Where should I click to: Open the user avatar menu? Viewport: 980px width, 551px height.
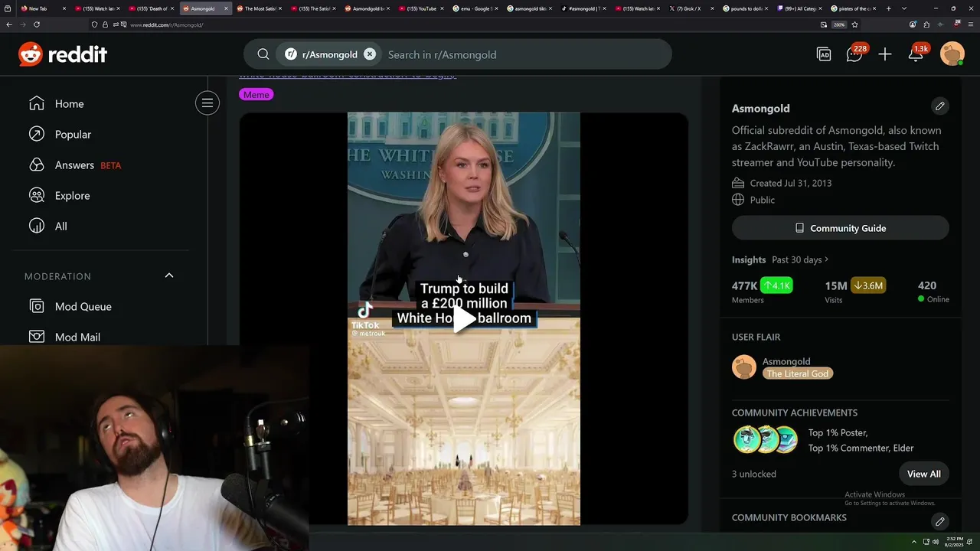(x=952, y=54)
